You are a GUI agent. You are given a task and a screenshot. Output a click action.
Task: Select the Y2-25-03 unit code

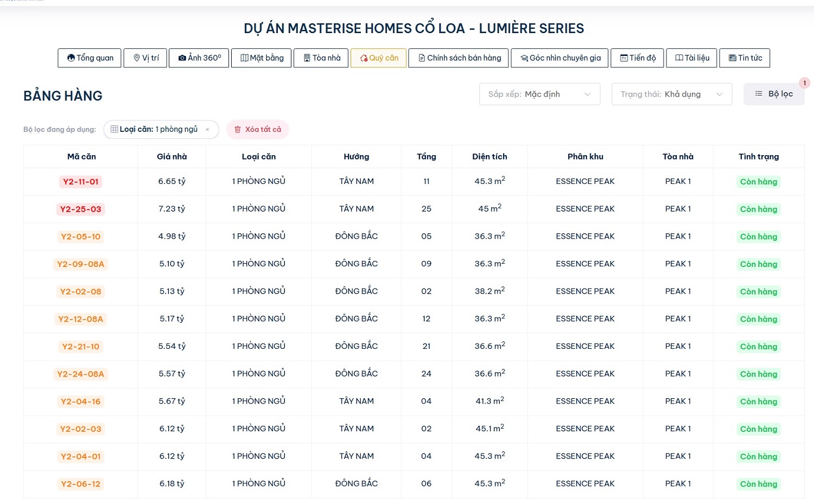81,209
